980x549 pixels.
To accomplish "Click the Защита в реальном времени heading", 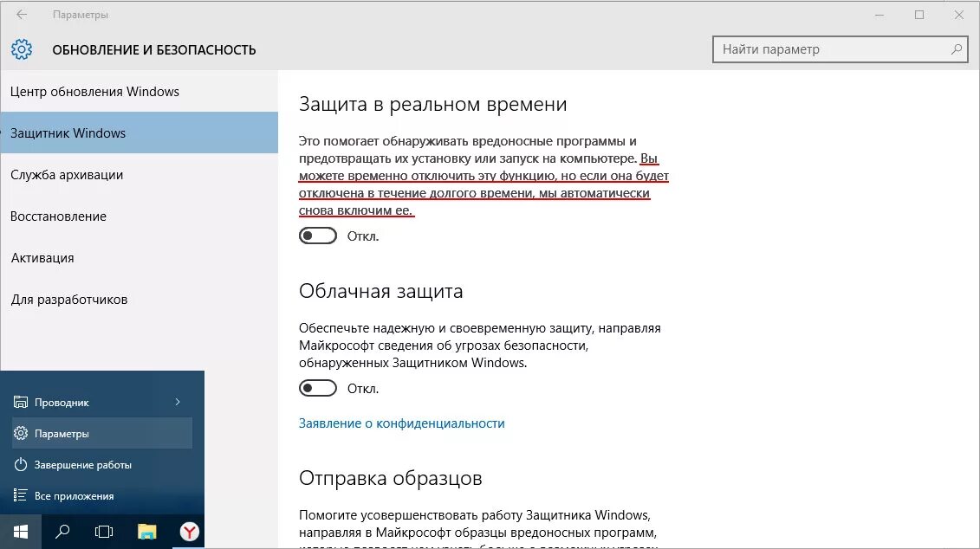I will click(x=432, y=104).
